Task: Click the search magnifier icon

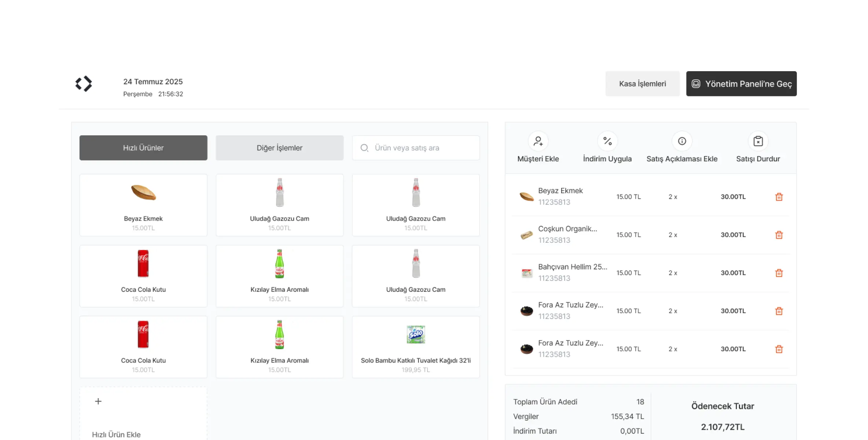Action: pyautogui.click(x=364, y=148)
